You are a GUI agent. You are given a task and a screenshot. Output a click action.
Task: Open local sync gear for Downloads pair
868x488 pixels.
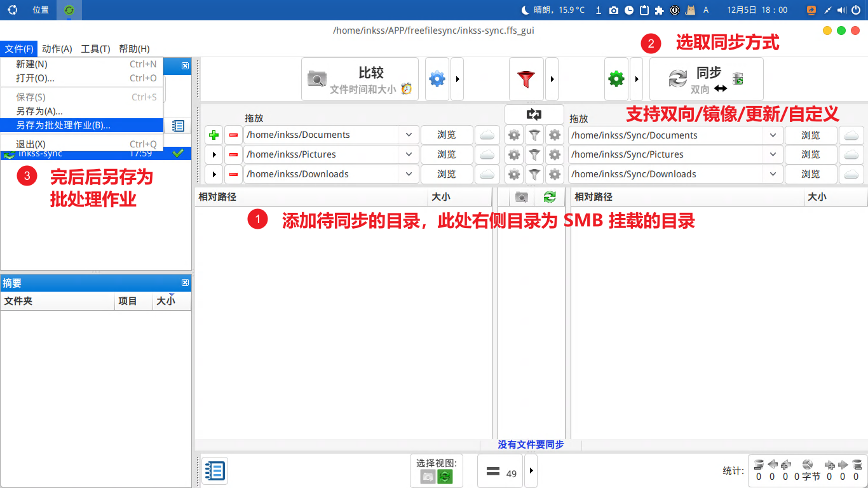[x=555, y=174]
